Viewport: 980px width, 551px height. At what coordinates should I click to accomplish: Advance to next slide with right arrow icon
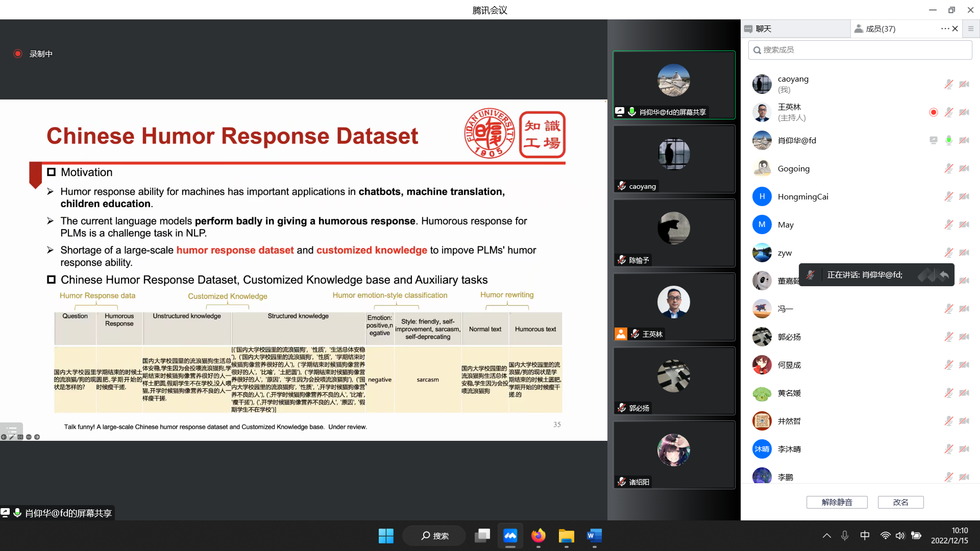coord(37,437)
